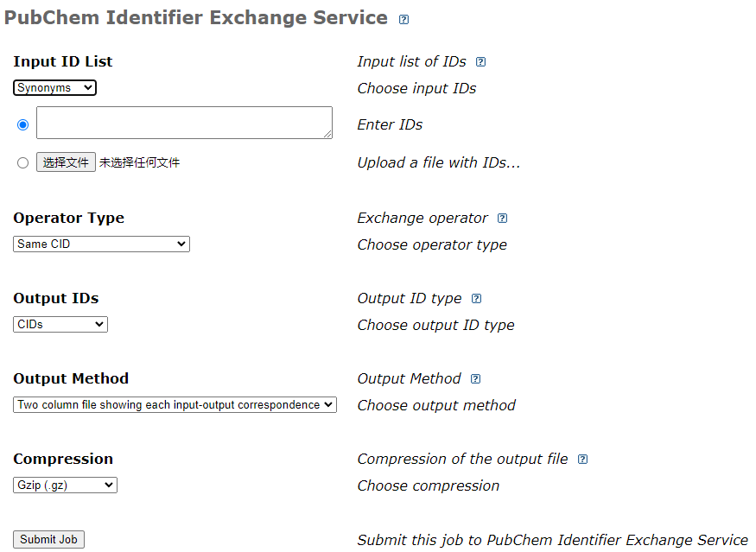Viewport: 756px width, 552px height.
Task: Click the 未选择任何文件 file status text
Action: [139, 162]
